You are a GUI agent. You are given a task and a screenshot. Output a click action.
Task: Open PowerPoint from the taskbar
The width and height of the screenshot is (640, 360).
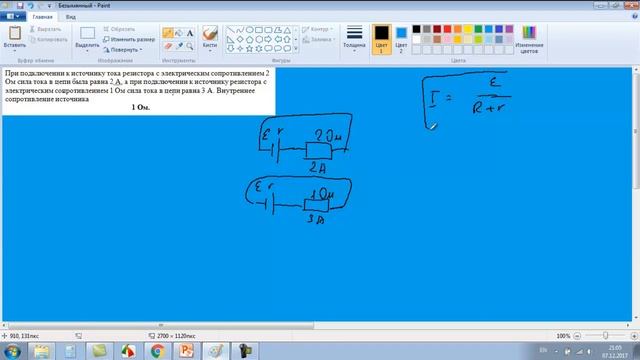tap(187, 351)
